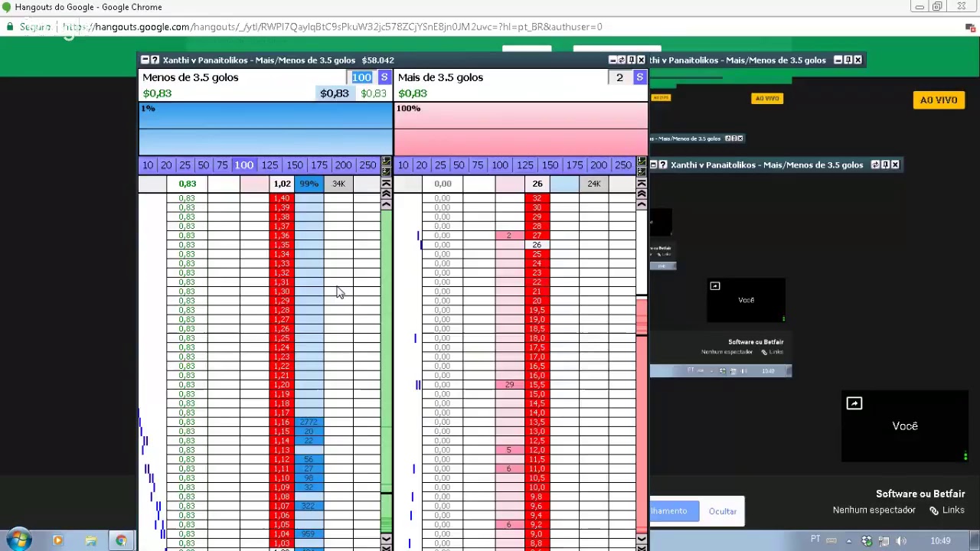980x551 pixels.
Task: Click single-down arrow at bottom of Mais ladder
Action: click(x=642, y=539)
